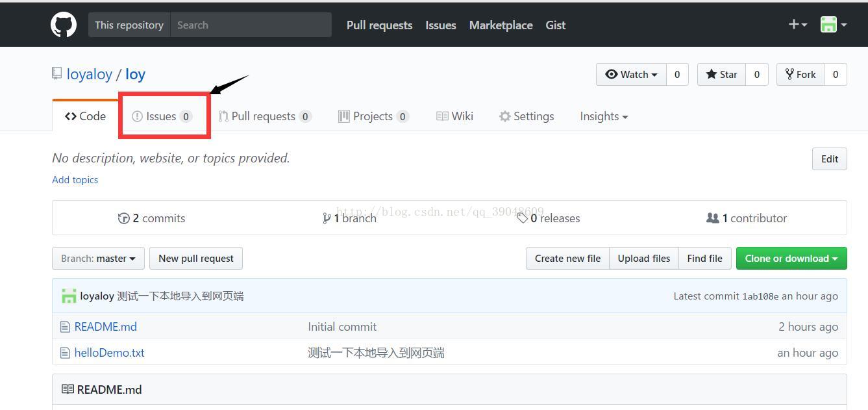Fork the repository

[x=800, y=74]
